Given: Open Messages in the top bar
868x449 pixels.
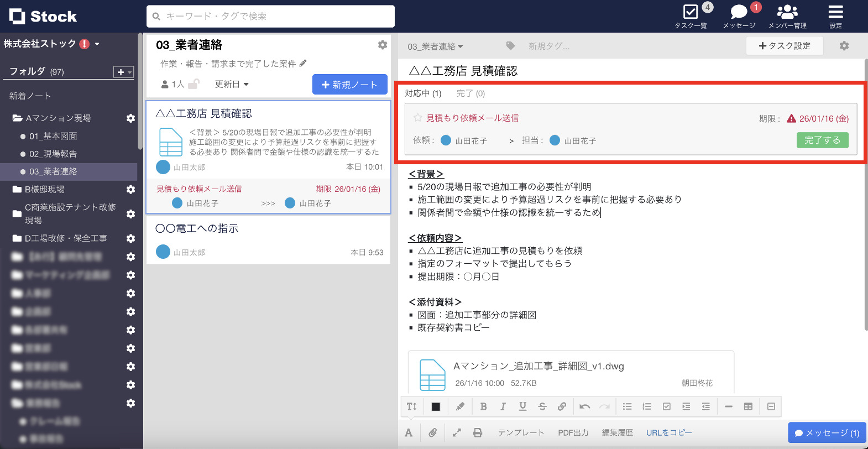Looking at the screenshot, I should coord(739,12).
